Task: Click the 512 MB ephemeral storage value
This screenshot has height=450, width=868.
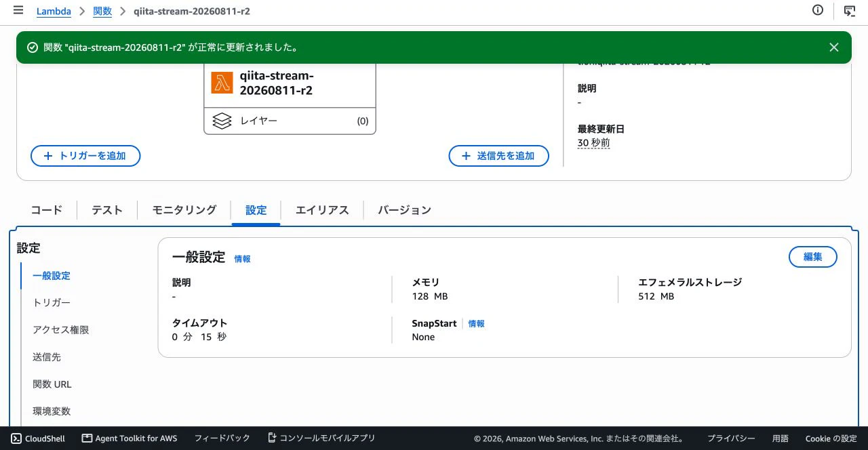Action: [x=656, y=296]
